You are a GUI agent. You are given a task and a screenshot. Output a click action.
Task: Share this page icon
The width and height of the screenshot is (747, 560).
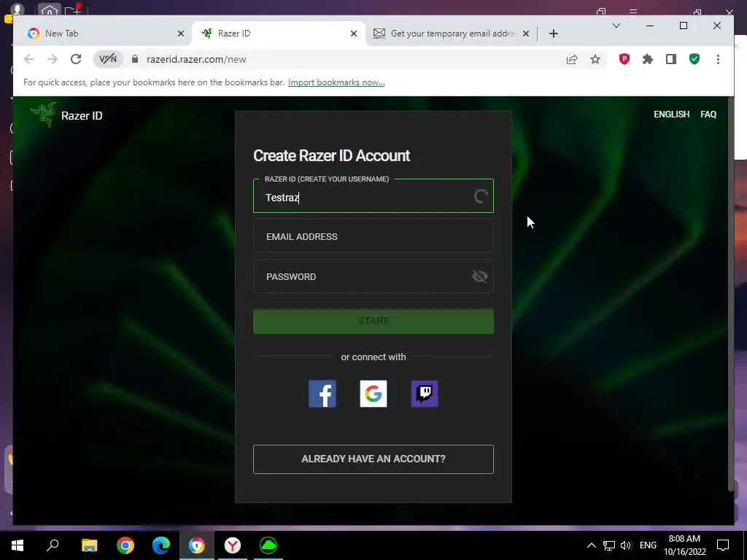pyautogui.click(x=572, y=59)
